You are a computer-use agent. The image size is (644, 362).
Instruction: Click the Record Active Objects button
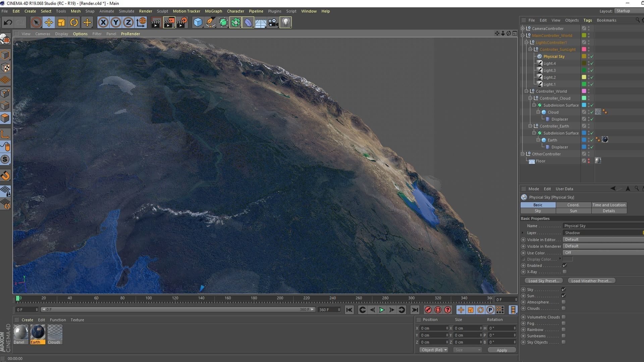[x=428, y=310]
